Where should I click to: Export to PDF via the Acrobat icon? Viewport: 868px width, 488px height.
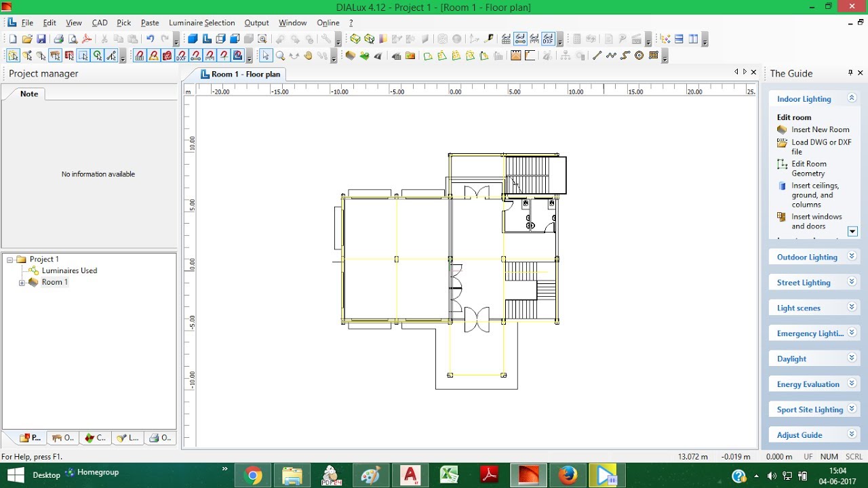(87, 39)
